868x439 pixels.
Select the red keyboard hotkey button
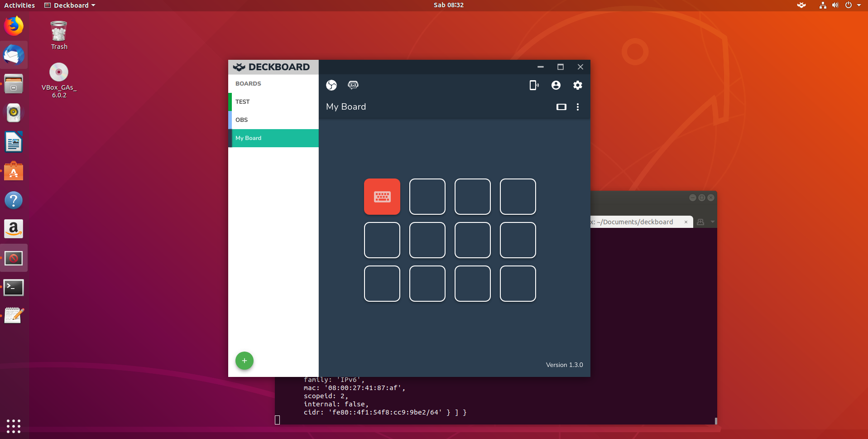coord(382,197)
